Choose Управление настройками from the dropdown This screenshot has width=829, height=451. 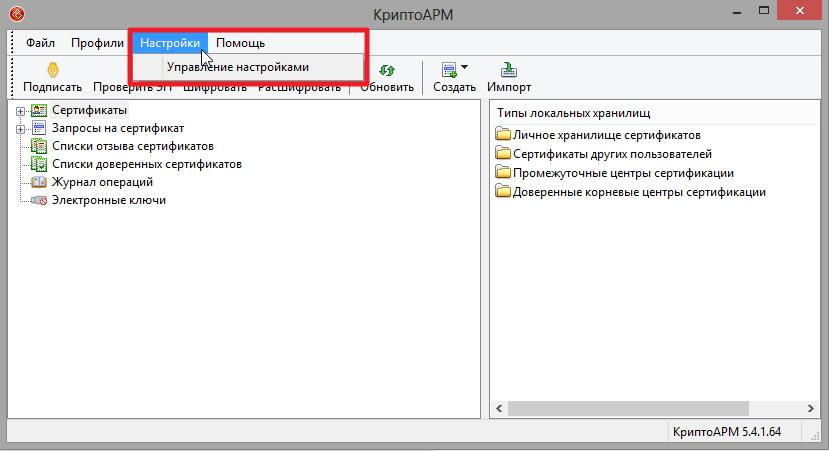point(247,67)
